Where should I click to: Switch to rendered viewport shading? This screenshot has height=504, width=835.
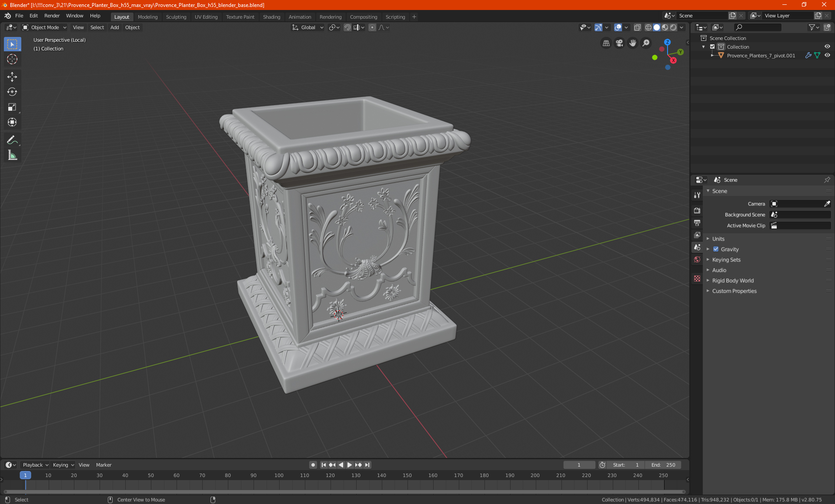[673, 27]
